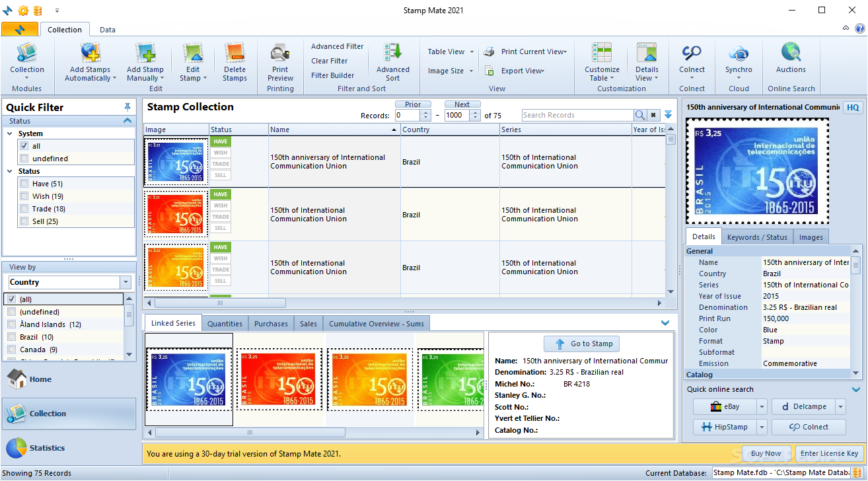The image size is (868, 481).
Task: Click the Print Current View icon
Action: pos(489,52)
